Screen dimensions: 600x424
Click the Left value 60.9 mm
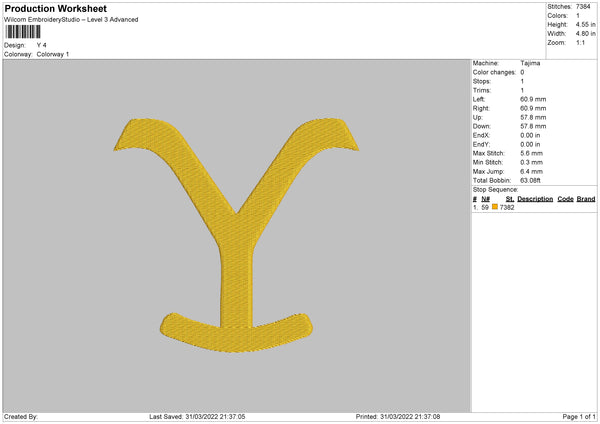tap(533, 99)
